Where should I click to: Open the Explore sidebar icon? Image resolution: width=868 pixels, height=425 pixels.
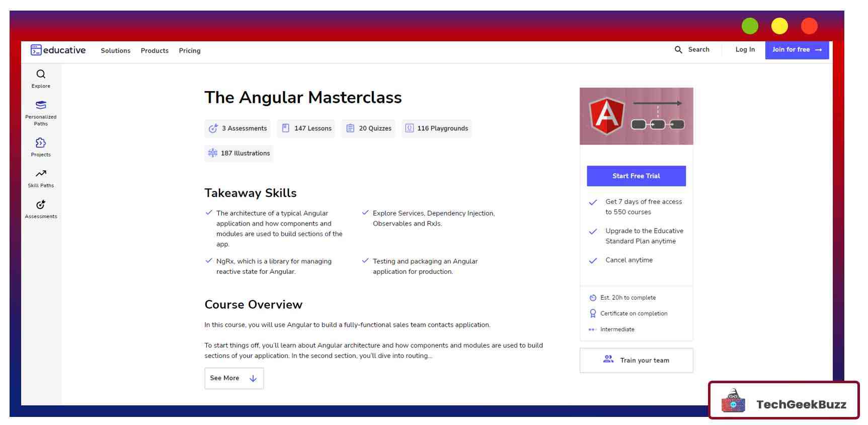(41, 79)
